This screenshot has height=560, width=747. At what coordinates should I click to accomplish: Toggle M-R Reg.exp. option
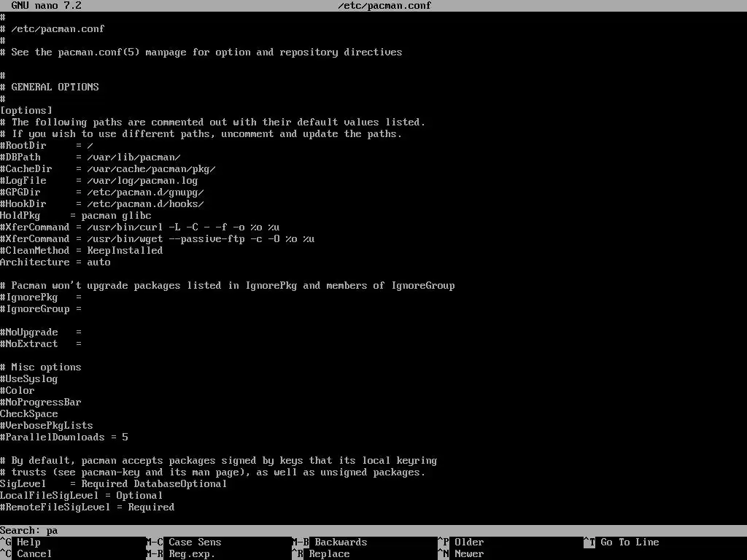tap(181, 554)
